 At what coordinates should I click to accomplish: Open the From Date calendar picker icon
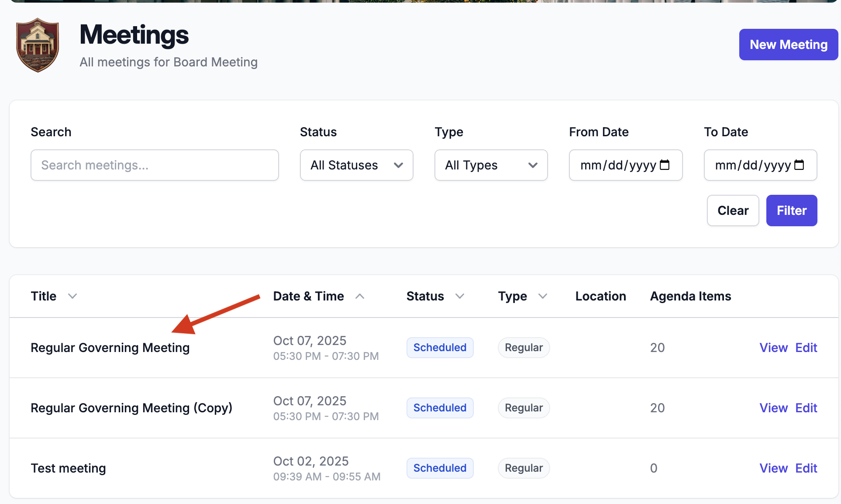pos(665,165)
